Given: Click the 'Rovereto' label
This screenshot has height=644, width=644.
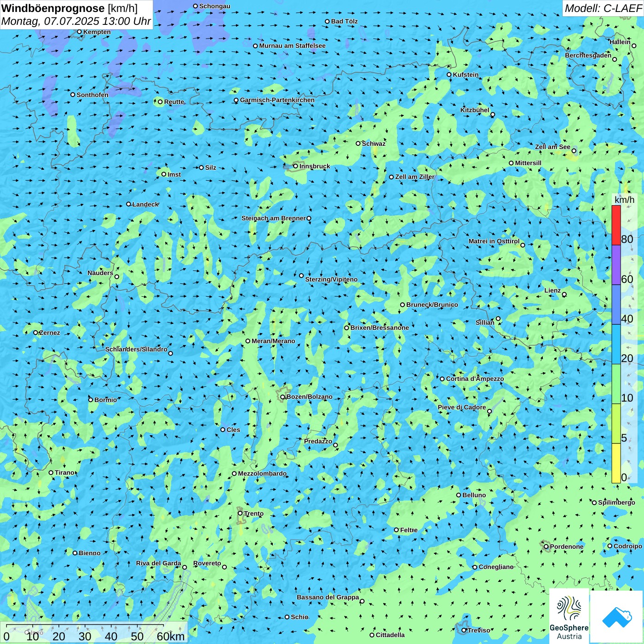Looking at the screenshot, I should point(207,563).
